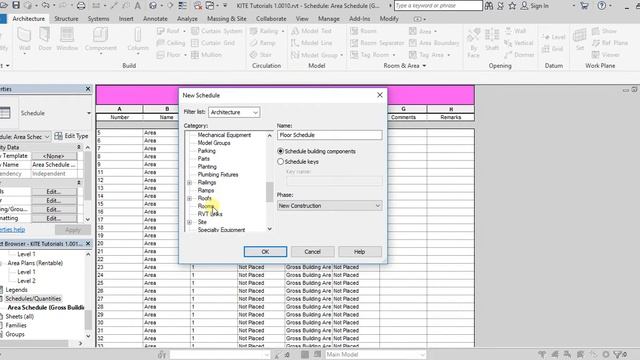Click Help in New Schedule dialog
The height and width of the screenshot is (360, 640).
[x=360, y=252]
